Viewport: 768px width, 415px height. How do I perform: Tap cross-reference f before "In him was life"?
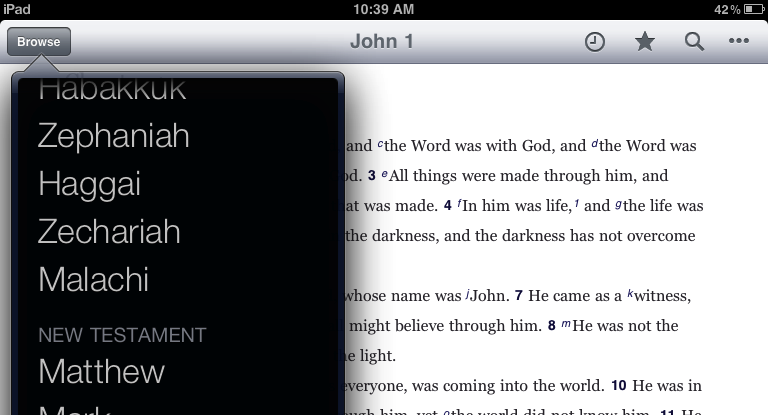point(459,204)
